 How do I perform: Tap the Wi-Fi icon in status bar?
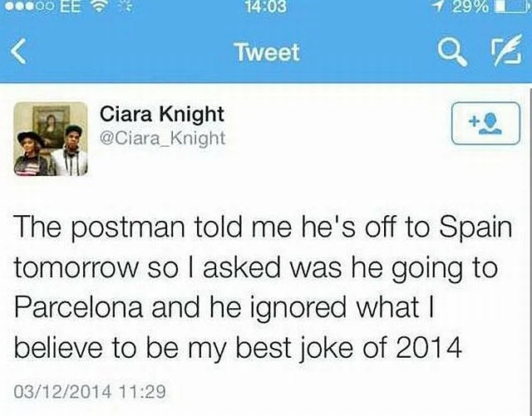(98, 7)
